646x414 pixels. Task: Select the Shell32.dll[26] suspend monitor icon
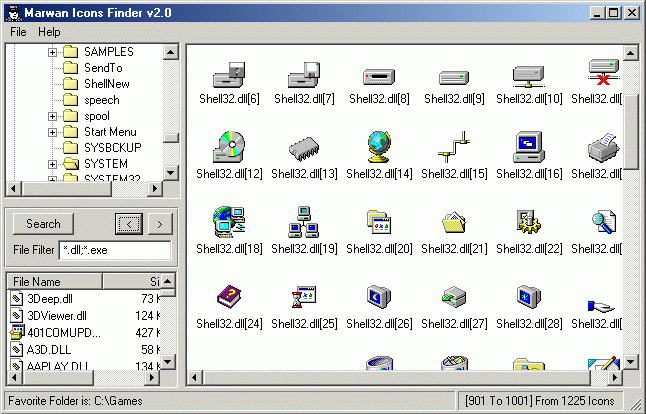[379, 297]
